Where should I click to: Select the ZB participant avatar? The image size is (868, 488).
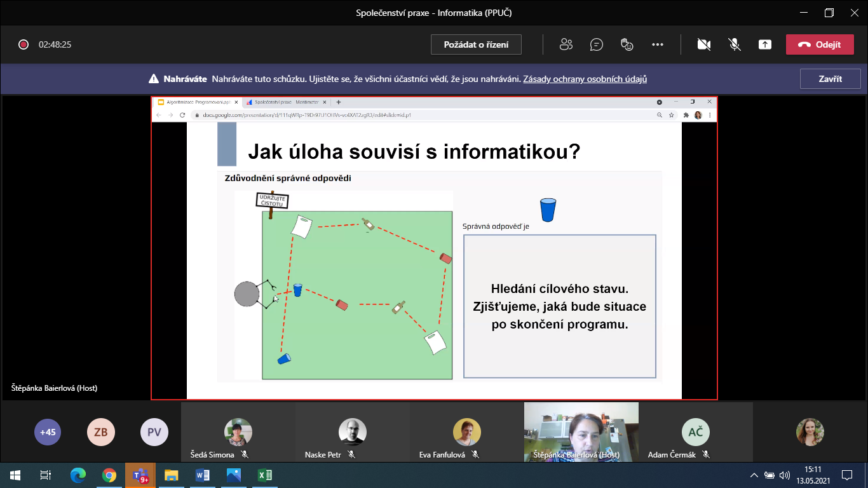[100, 432]
